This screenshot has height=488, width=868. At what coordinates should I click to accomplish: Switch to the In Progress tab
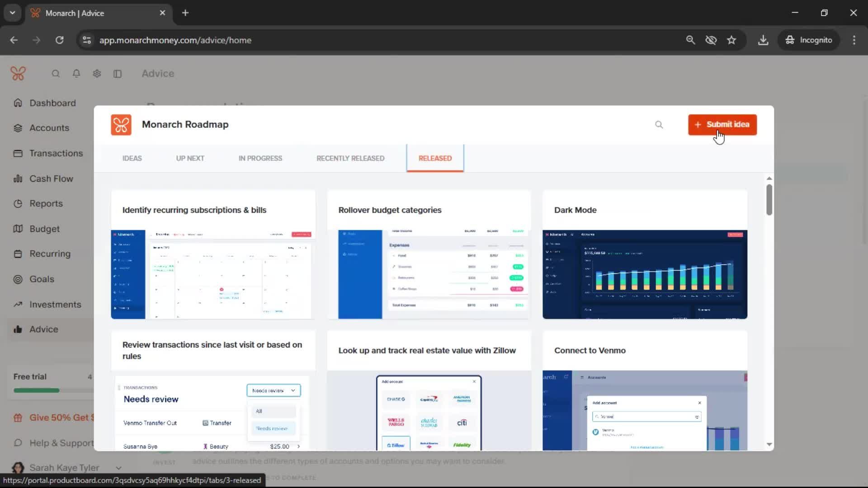[260, 159]
